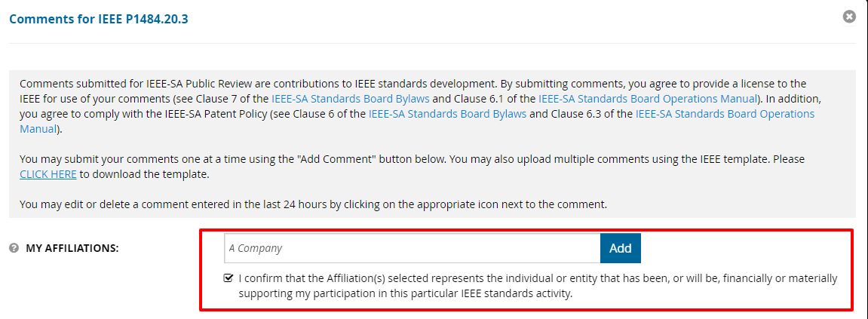Click the help icon beside MY AFFILIATIONS
Image resolution: width=868 pixels, height=319 pixels.
pos(14,248)
